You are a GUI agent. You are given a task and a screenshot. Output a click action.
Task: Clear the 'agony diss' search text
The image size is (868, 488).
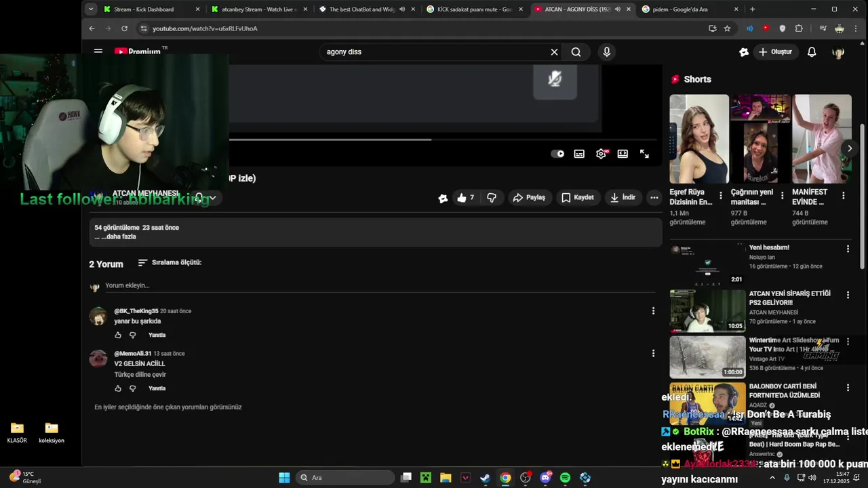coord(554,52)
